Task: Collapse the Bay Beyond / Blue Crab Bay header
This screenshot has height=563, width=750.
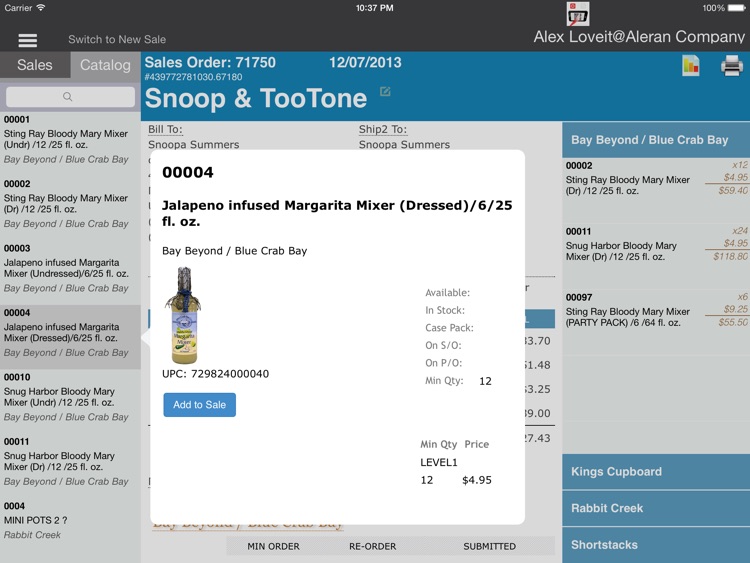Action: (656, 140)
